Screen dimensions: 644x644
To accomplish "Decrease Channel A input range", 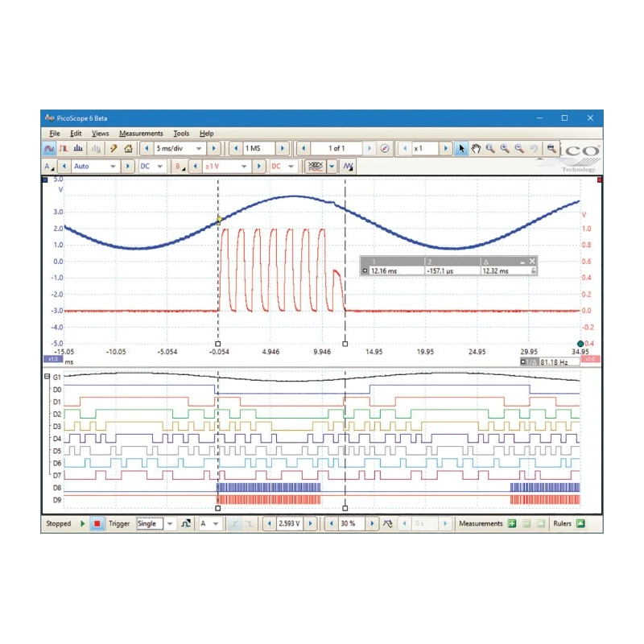I will (x=64, y=167).
